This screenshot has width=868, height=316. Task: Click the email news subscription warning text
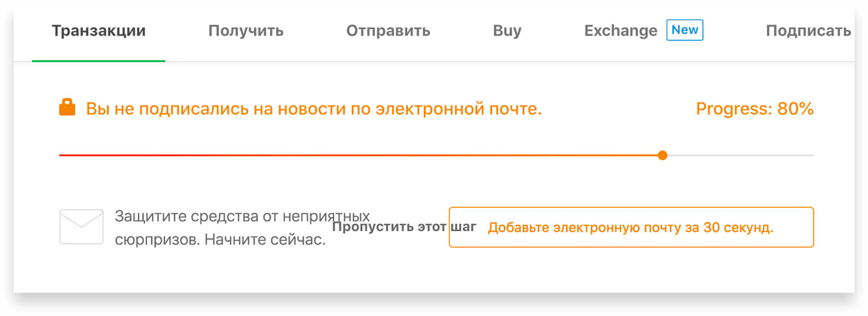[x=314, y=109]
